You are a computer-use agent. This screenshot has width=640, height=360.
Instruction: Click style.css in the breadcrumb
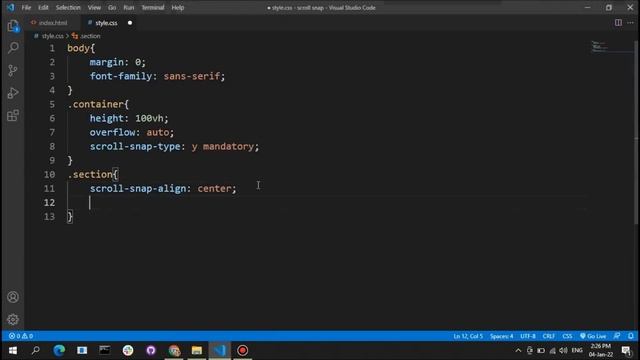click(x=53, y=36)
